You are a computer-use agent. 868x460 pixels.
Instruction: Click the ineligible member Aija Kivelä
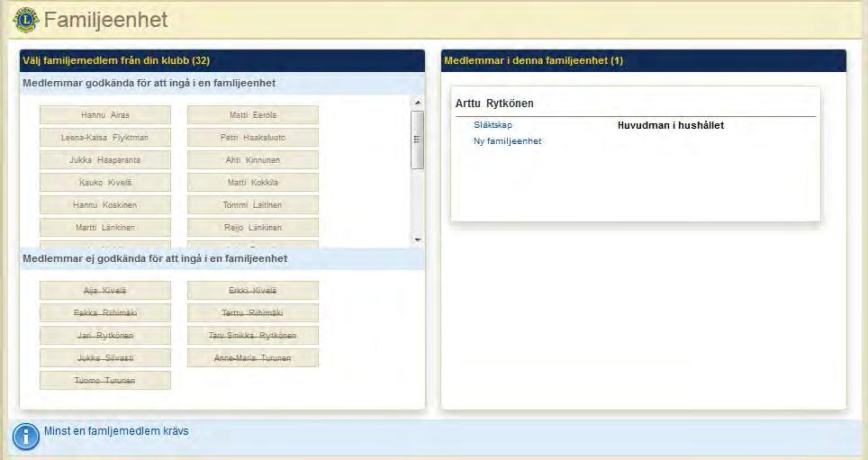pos(105,291)
